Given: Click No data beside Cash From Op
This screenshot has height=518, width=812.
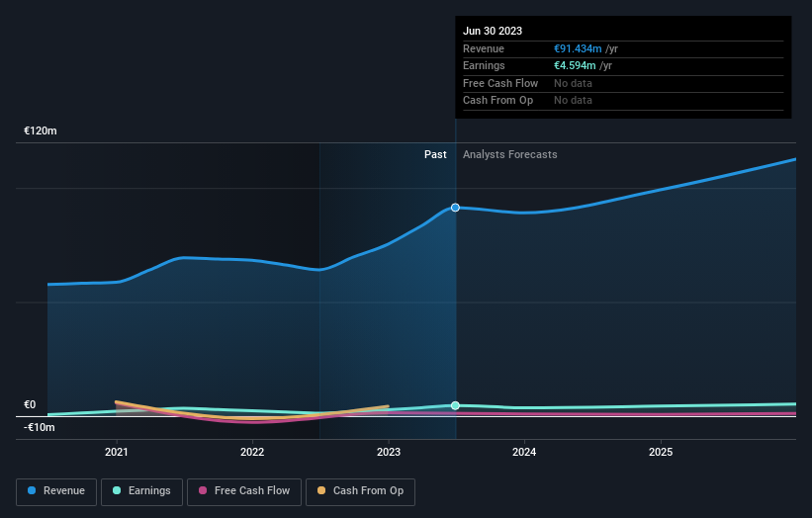Looking at the screenshot, I should [x=573, y=101].
